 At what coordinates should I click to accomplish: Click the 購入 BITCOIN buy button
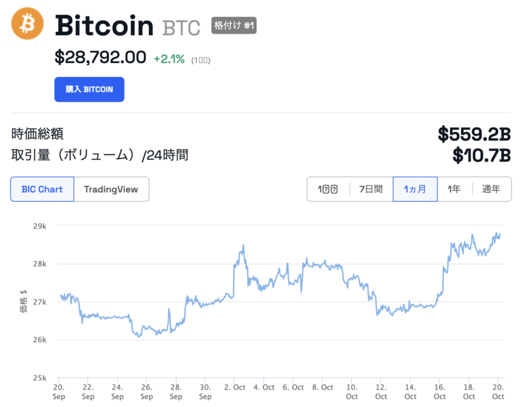[90, 90]
